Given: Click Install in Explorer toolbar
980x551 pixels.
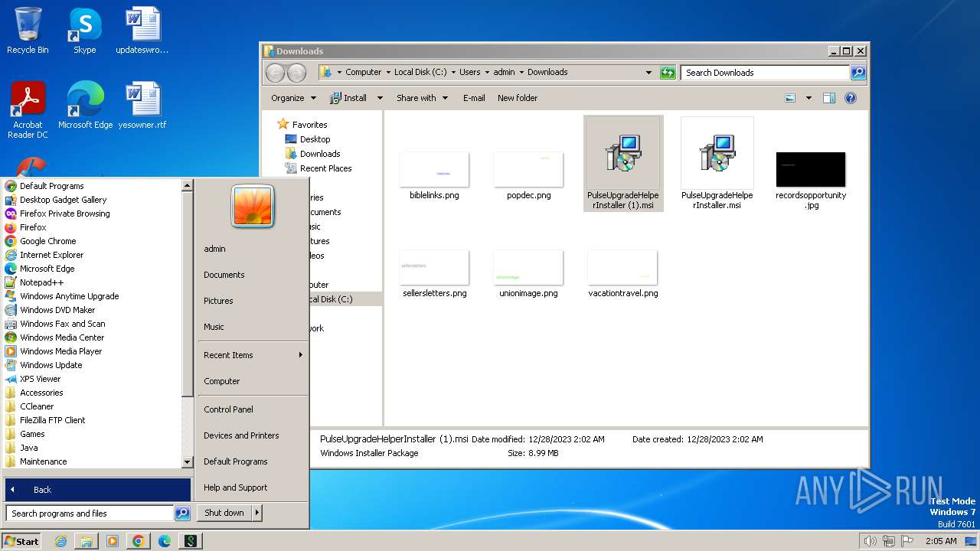Looking at the screenshot, I should click(x=348, y=98).
